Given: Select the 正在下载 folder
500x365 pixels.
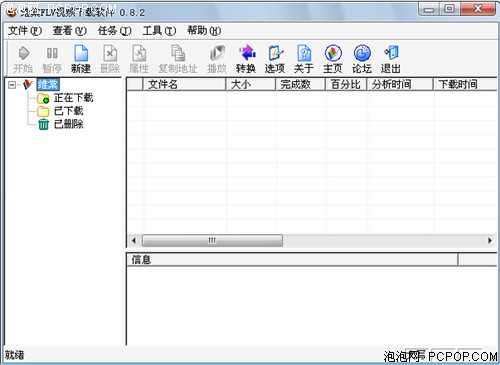Looking at the screenshot, I should pos(73,98).
